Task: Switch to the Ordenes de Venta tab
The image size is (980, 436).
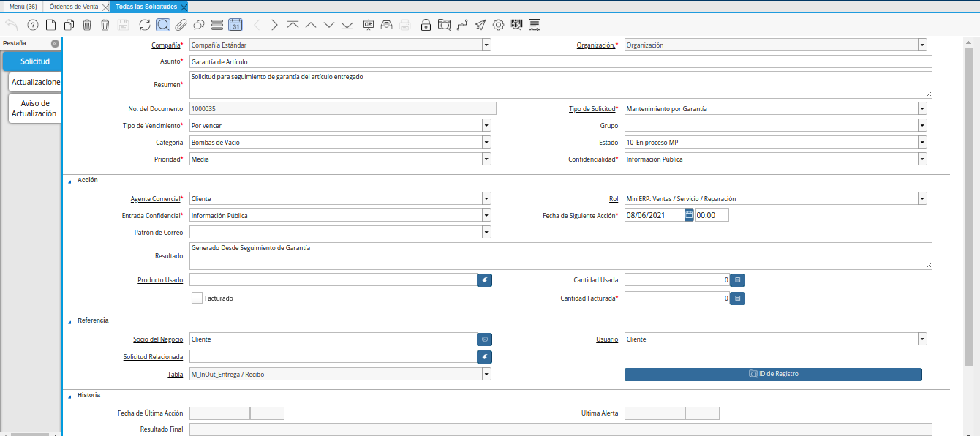Action: (74, 7)
